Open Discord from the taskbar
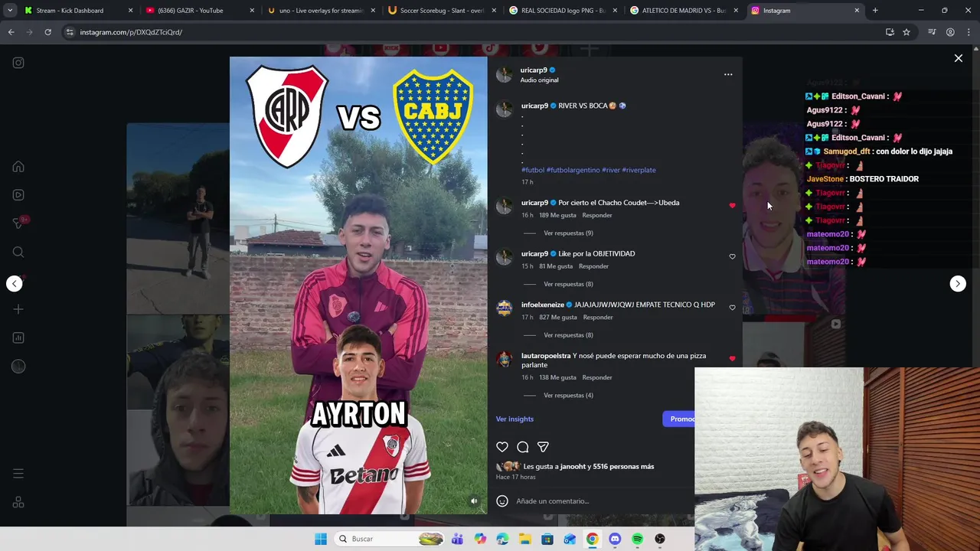Screen dimensions: 980x551 (x=615, y=539)
